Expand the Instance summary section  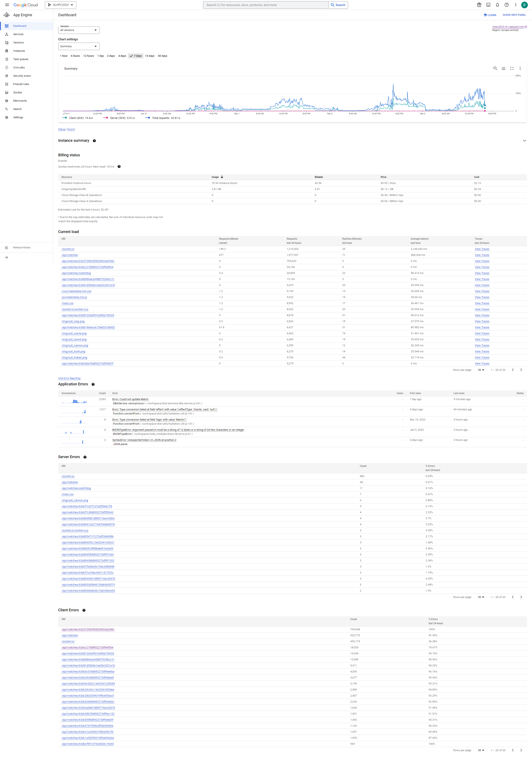pos(524,141)
